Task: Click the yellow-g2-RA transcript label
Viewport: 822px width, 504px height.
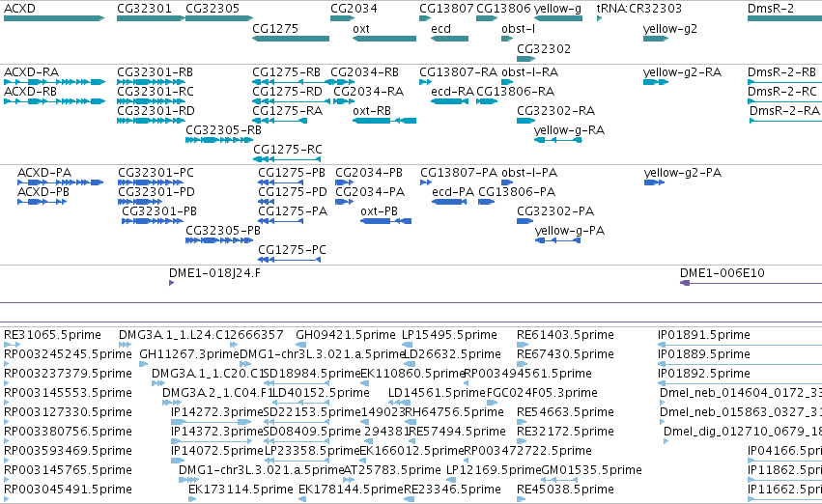Action: click(682, 72)
